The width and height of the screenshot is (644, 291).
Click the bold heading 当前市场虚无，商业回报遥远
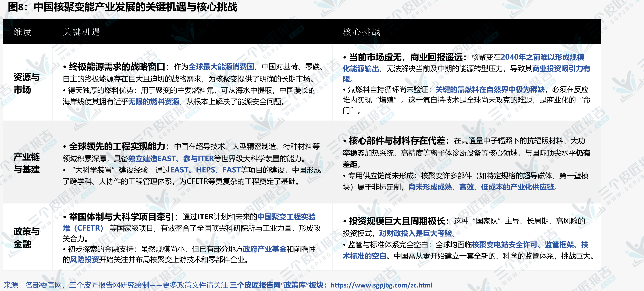point(406,57)
